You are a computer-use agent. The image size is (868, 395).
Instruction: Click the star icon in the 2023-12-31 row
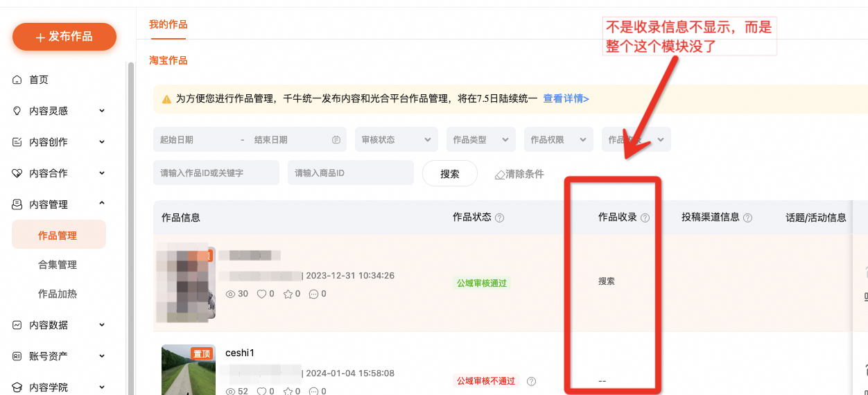(288, 294)
